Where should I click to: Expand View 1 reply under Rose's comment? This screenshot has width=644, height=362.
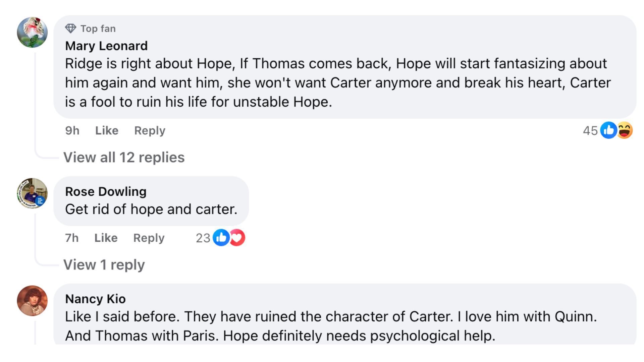coord(104,264)
